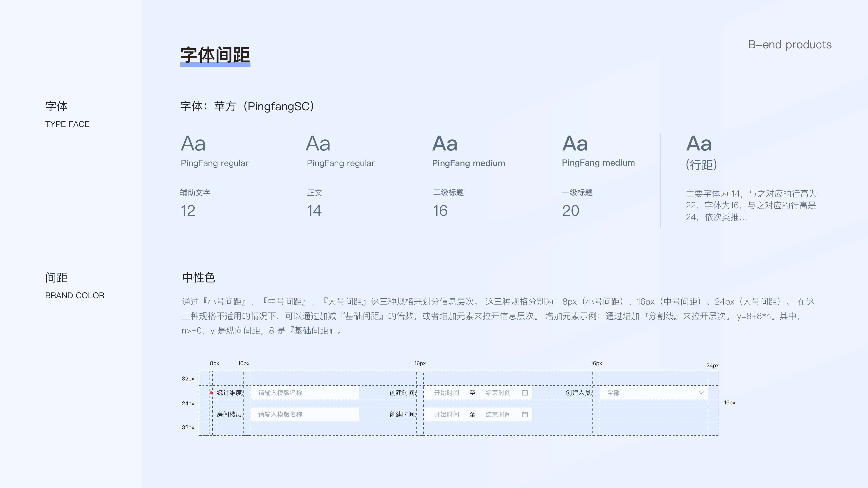Click the 至 separator in the first row
The height and width of the screenshot is (488, 868).
[x=472, y=393]
